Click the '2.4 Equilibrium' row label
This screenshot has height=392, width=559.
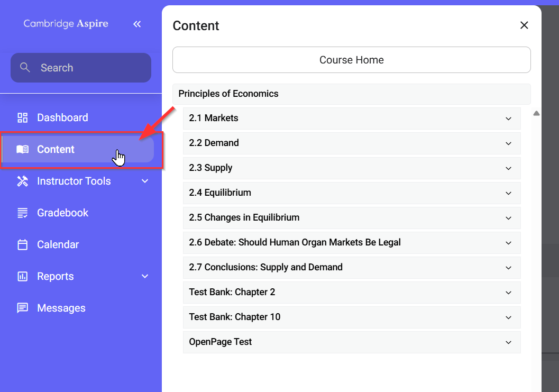(x=220, y=193)
